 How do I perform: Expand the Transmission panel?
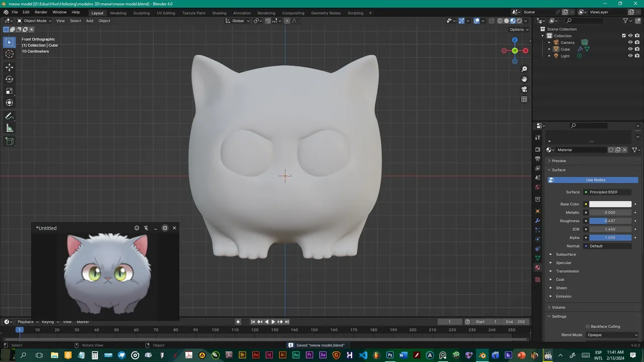[567, 271]
